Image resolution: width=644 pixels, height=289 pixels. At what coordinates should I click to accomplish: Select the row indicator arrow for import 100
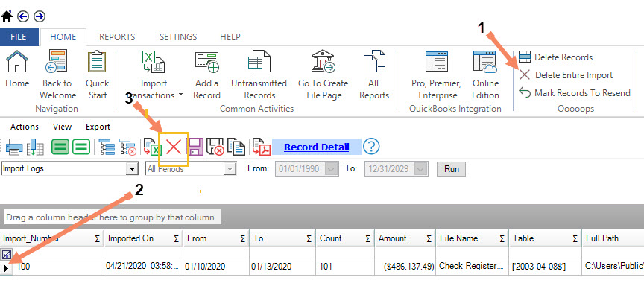click(x=6, y=267)
